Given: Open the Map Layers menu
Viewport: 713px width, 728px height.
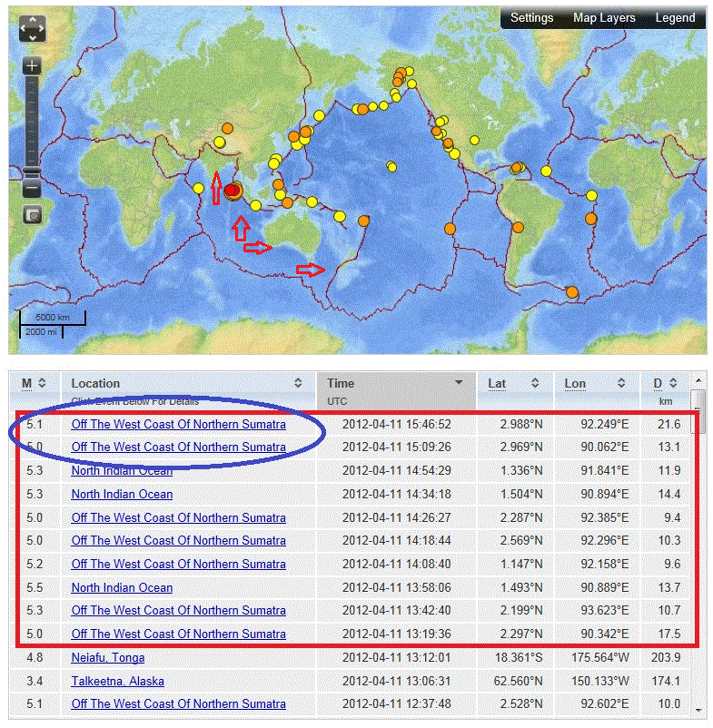Looking at the screenshot, I should pos(604,18).
